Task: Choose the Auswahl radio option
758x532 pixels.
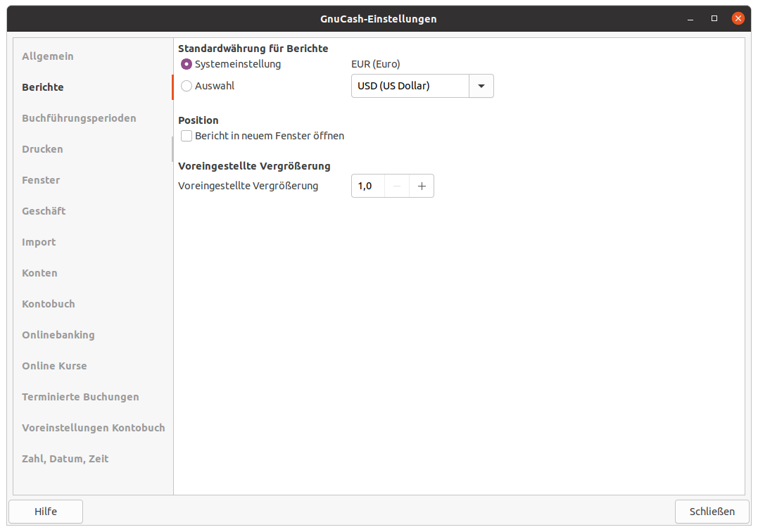Action: [187, 86]
